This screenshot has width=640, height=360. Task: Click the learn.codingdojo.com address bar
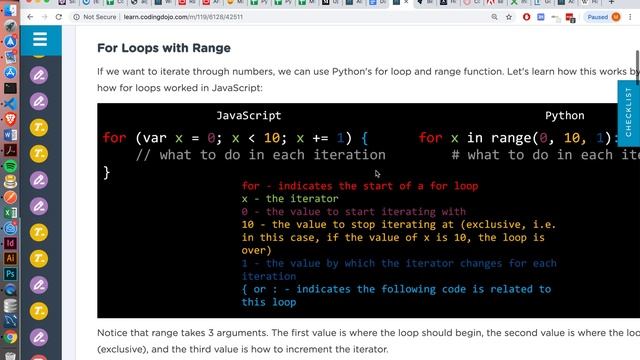point(183,17)
